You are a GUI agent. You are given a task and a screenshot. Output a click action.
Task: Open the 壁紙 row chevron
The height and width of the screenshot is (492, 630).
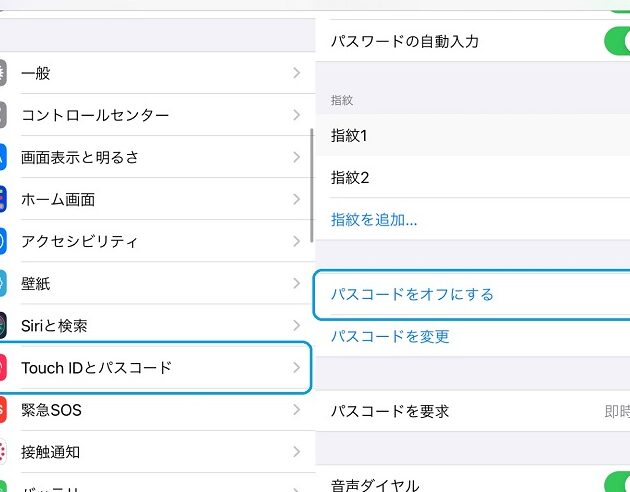[297, 283]
